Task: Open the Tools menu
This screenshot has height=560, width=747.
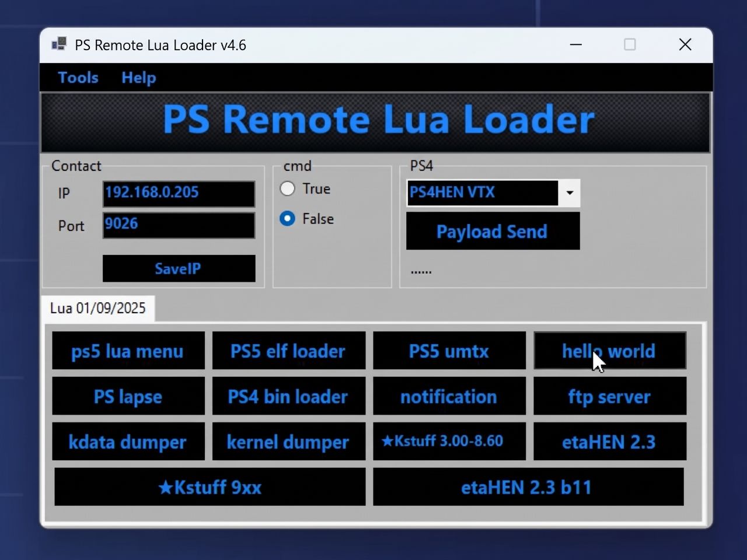Action: click(x=78, y=78)
